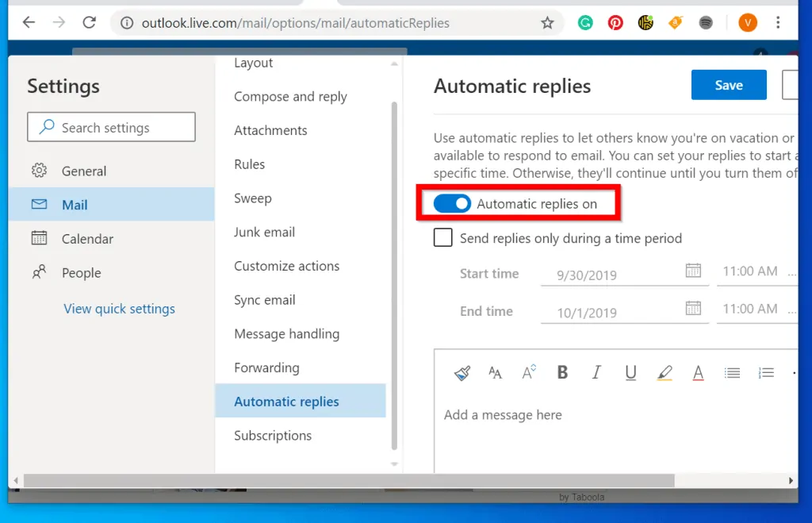Image resolution: width=812 pixels, height=523 pixels.
Task: Apply underline formatting
Action: pos(630,373)
